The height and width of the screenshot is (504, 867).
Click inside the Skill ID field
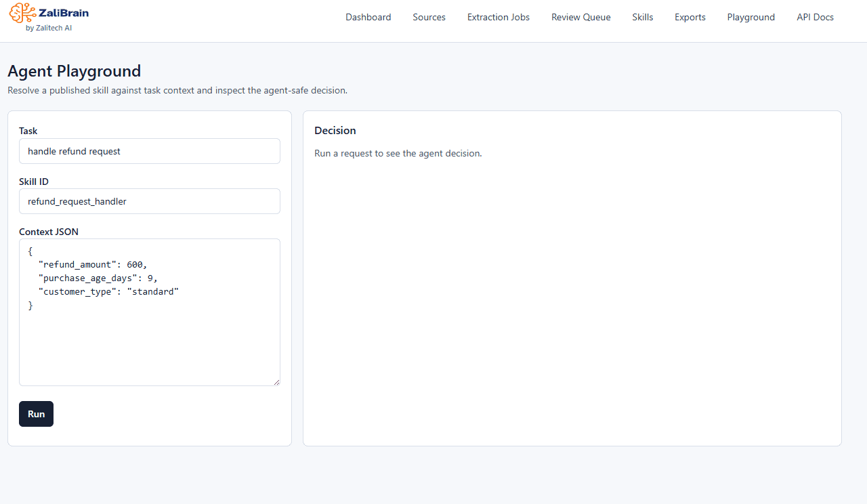tap(150, 201)
